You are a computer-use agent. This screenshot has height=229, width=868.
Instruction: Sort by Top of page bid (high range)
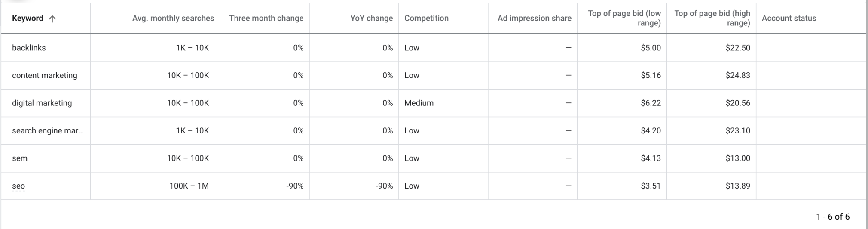coord(712,18)
